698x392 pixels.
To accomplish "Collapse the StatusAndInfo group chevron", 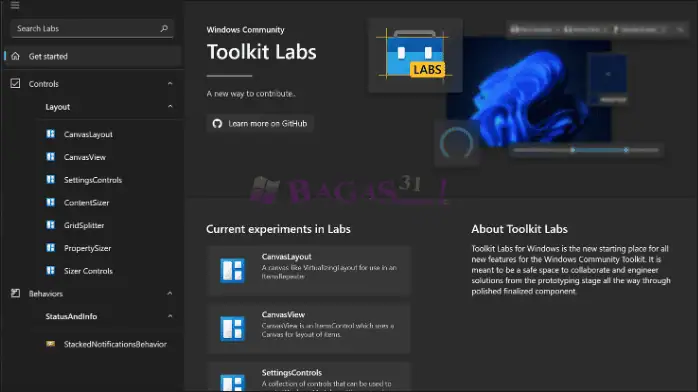I will (170, 316).
